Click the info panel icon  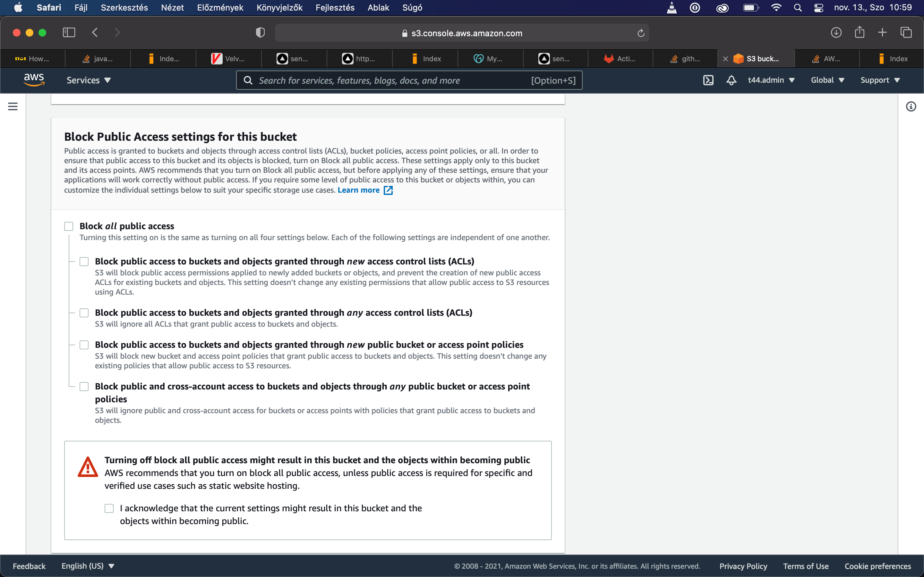tap(911, 106)
